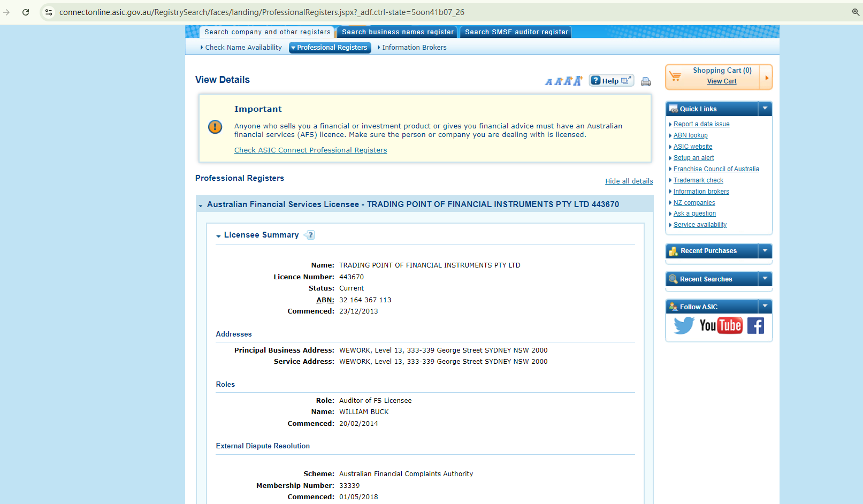863x504 pixels.
Task: Click the role value Auditor of FS Licensee
Action: [376, 401]
